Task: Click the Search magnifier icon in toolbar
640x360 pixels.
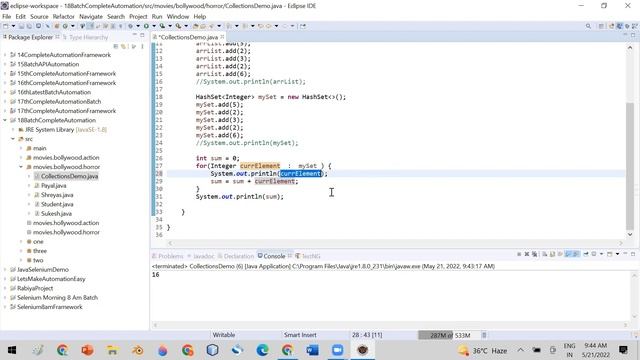Action: tap(588, 26)
